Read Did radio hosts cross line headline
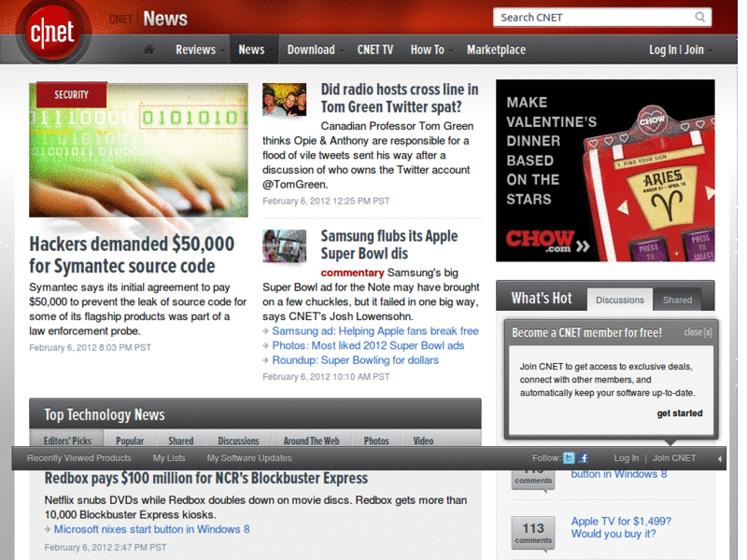The image size is (747, 560). click(400, 98)
